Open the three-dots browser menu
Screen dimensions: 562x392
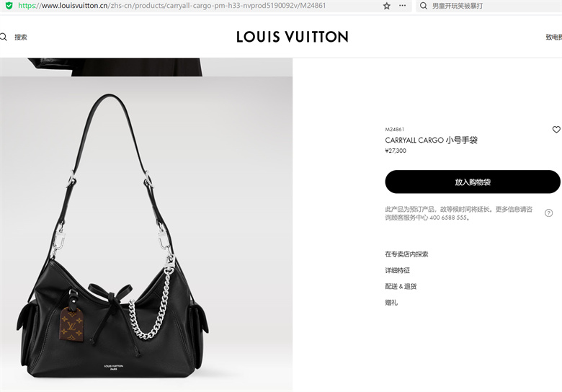403,6
